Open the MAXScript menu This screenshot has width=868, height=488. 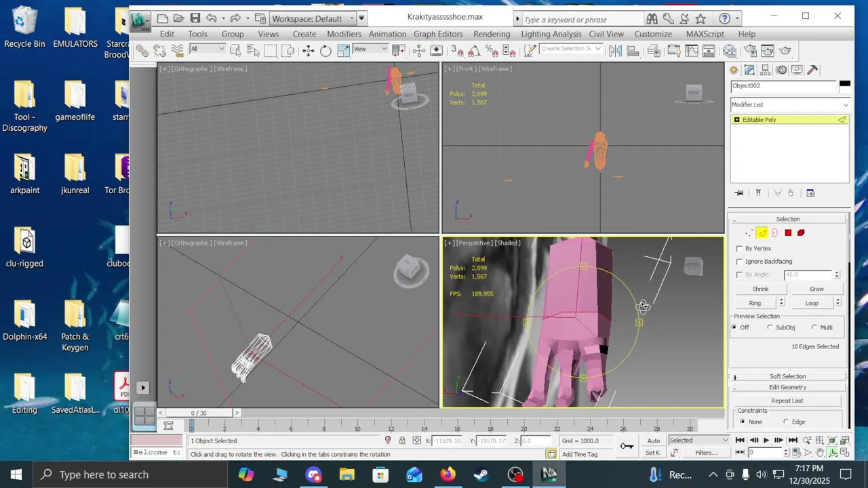tap(705, 34)
